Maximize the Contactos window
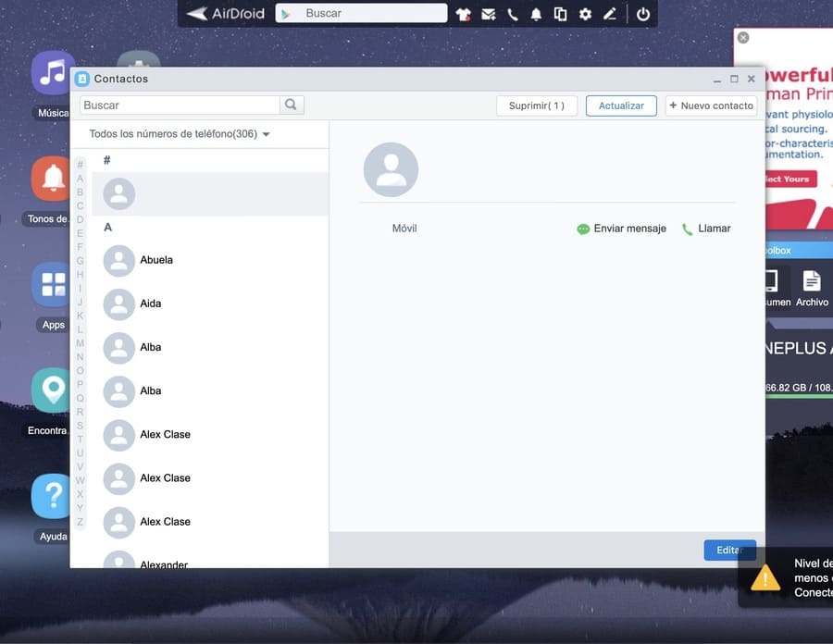Image resolution: width=833 pixels, height=644 pixels. pos(734,79)
